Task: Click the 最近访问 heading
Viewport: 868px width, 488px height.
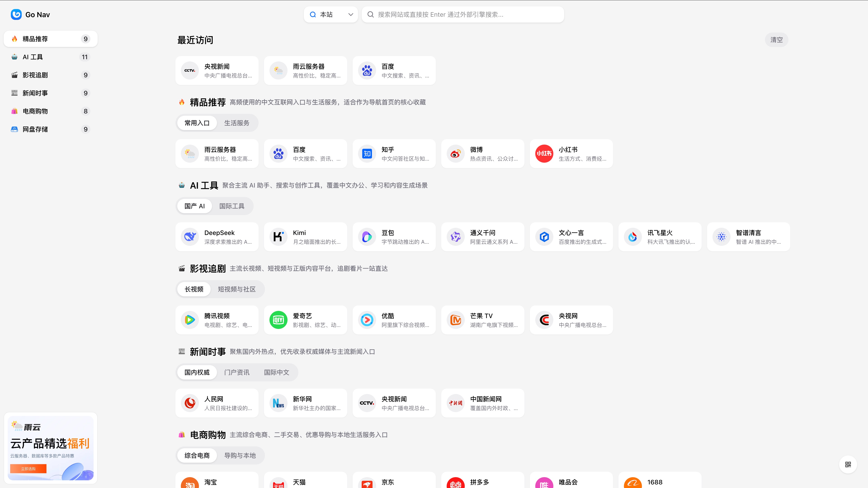Action: [x=196, y=40]
